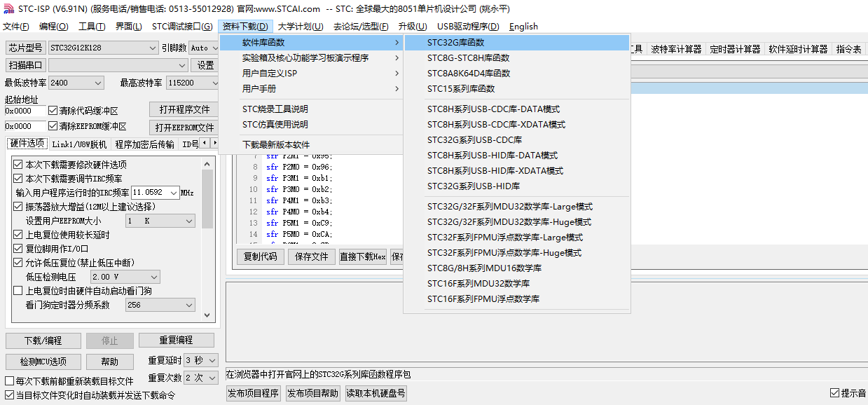Click code line 'sfr P3M1 = 0xb1;'
868x405 pixels.
coord(298,178)
